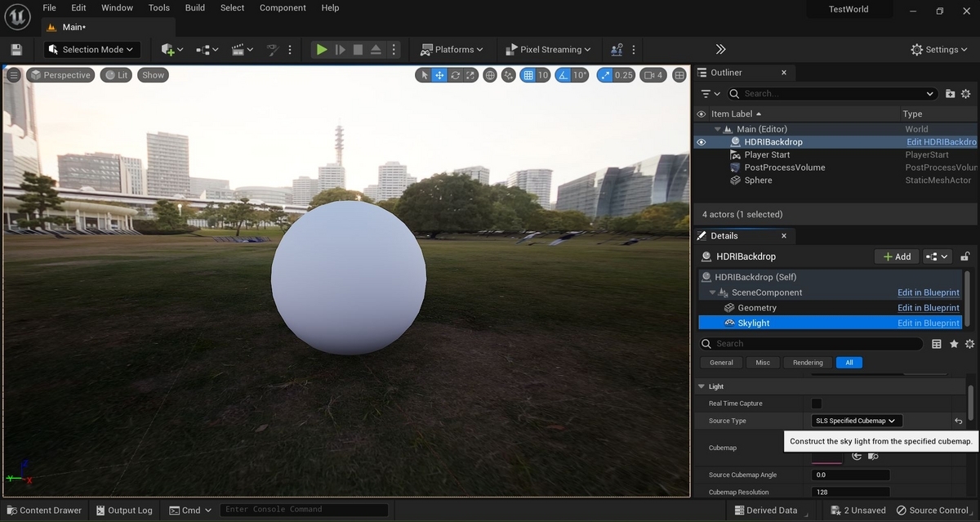The width and height of the screenshot is (980, 522).
Task: Open the Selection Mode dropdown
Action: [x=91, y=50]
